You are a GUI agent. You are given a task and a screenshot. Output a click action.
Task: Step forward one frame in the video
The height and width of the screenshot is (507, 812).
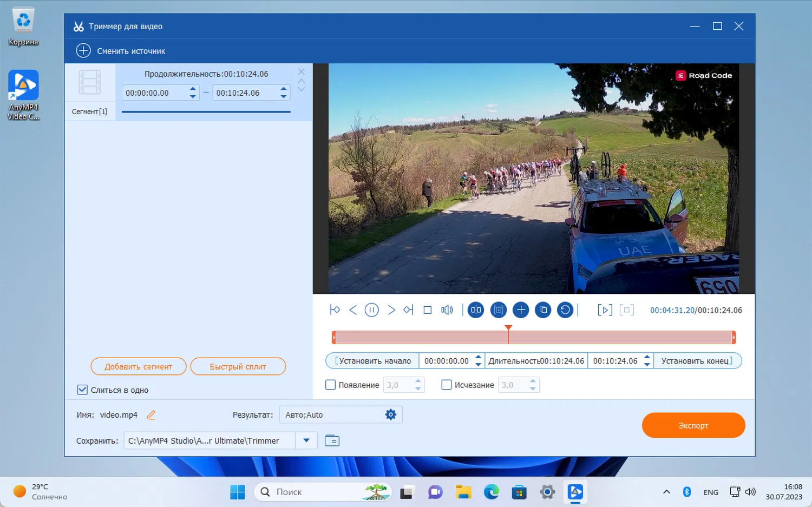pos(391,310)
